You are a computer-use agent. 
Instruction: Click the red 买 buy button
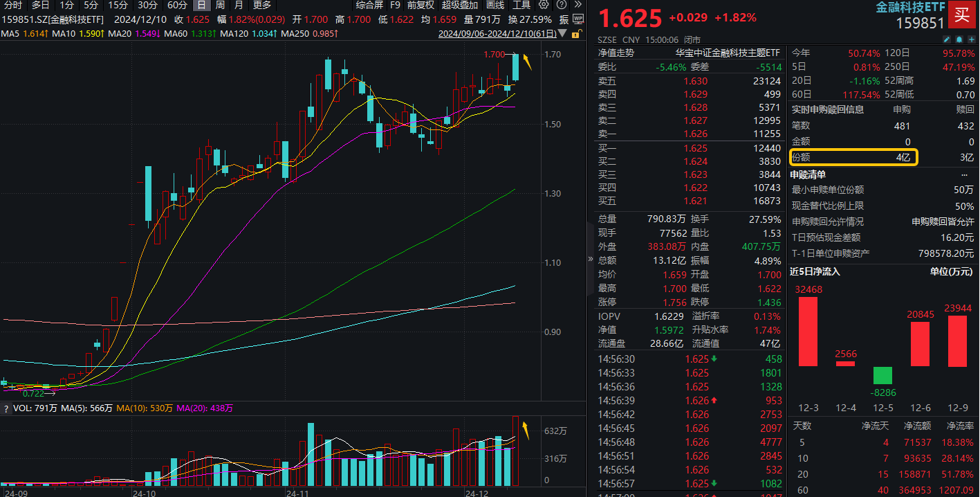[x=962, y=15]
